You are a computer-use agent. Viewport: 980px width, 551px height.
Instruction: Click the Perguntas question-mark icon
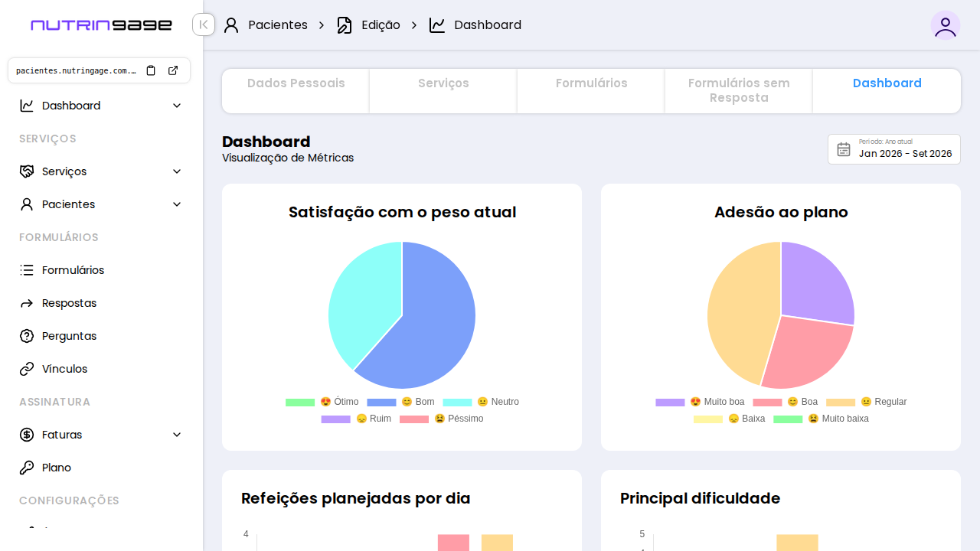[27, 336]
